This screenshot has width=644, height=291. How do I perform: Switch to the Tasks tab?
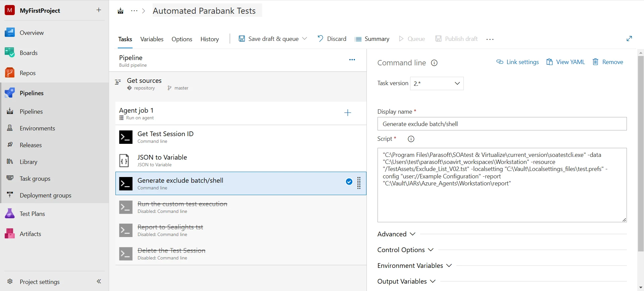[x=125, y=39]
